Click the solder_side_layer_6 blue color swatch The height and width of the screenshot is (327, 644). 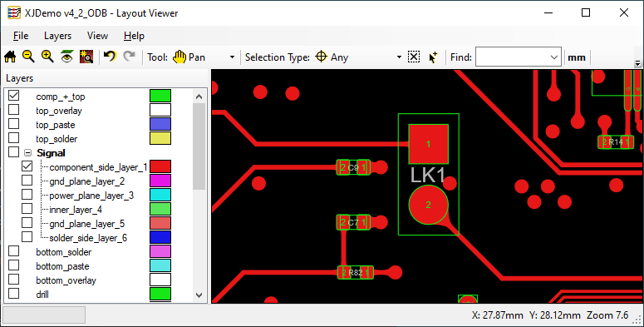pyautogui.click(x=160, y=237)
